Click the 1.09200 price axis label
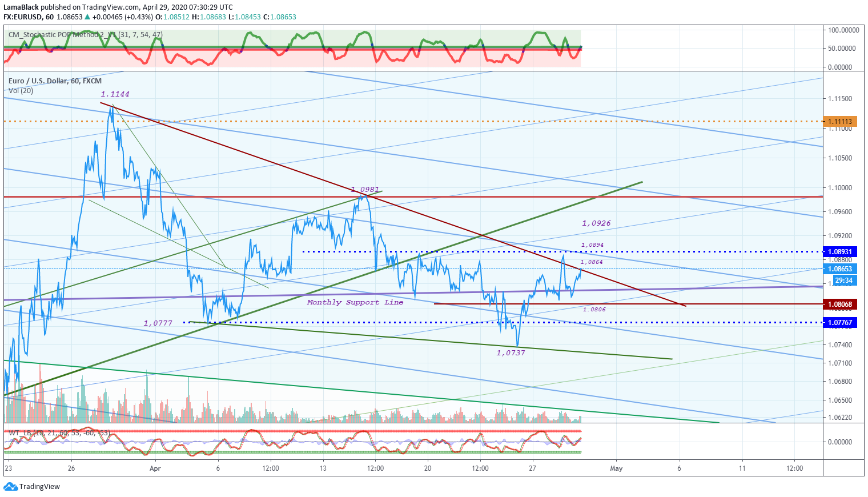Viewport: 868px width, 497px height. click(840, 235)
